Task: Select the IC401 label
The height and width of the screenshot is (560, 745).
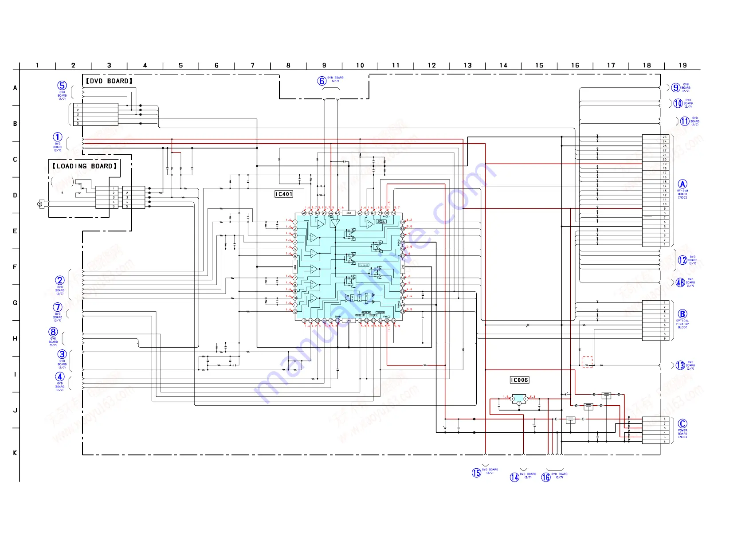Action: point(284,194)
